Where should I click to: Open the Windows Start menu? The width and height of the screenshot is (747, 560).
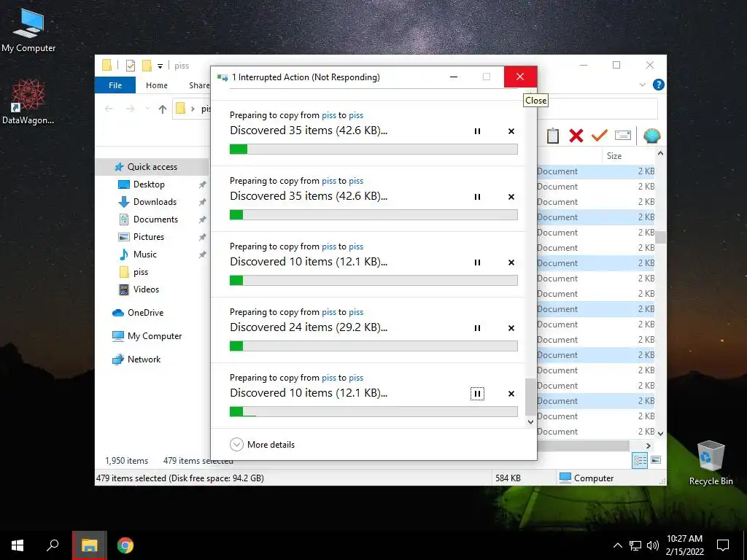pos(18,545)
